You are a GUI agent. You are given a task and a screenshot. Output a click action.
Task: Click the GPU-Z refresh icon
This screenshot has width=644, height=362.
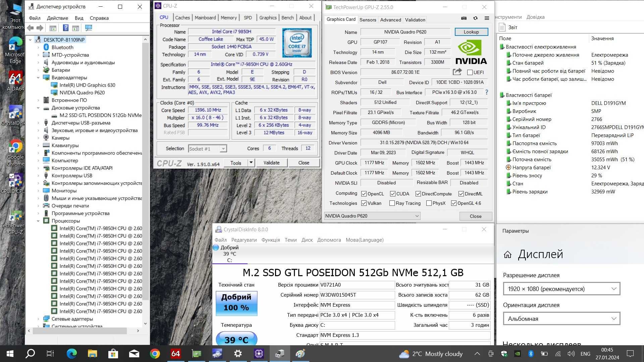(475, 18)
